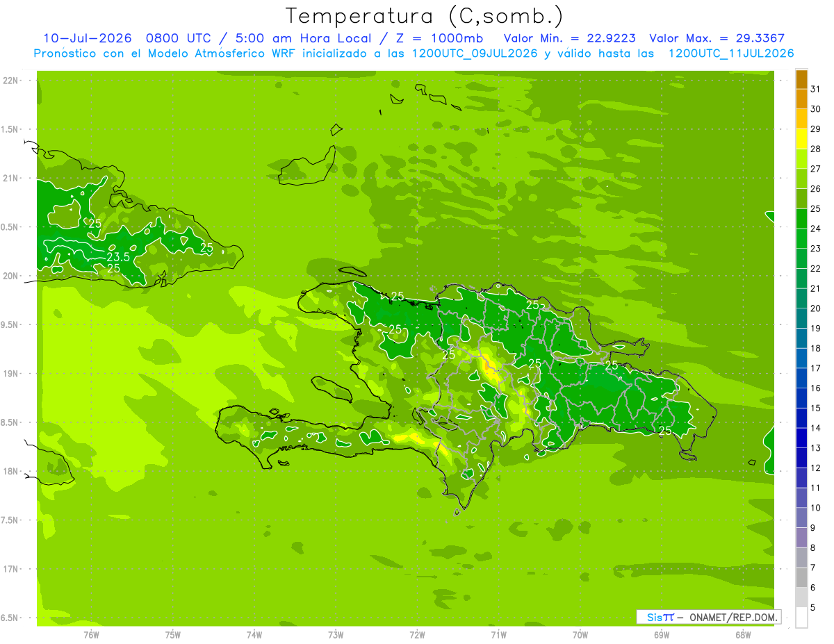Click the colorbar scale value '23'

(x=815, y=248)
